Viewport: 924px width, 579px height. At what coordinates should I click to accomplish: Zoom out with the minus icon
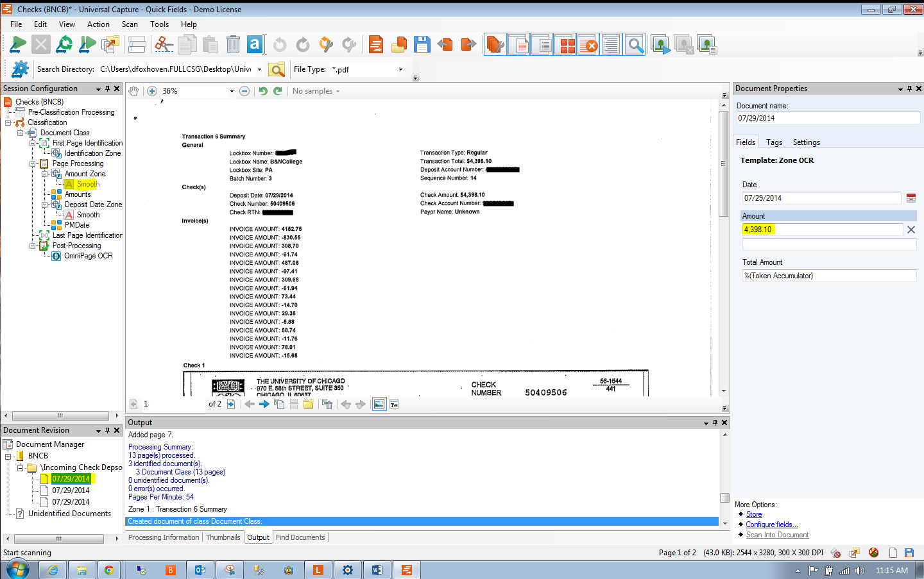(x=244, y=91)
